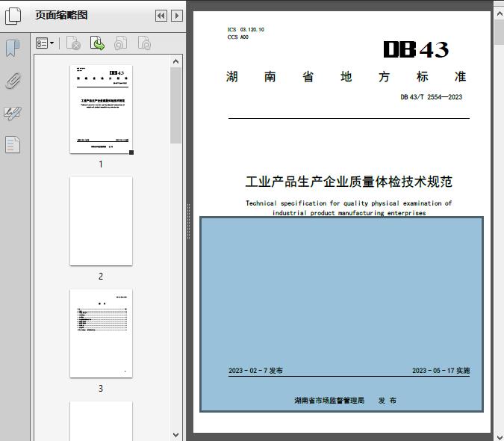This screenshot has height=441, width=504.
Task: Select partially visible page 4 thumbnail
Action: click(102, 421)
